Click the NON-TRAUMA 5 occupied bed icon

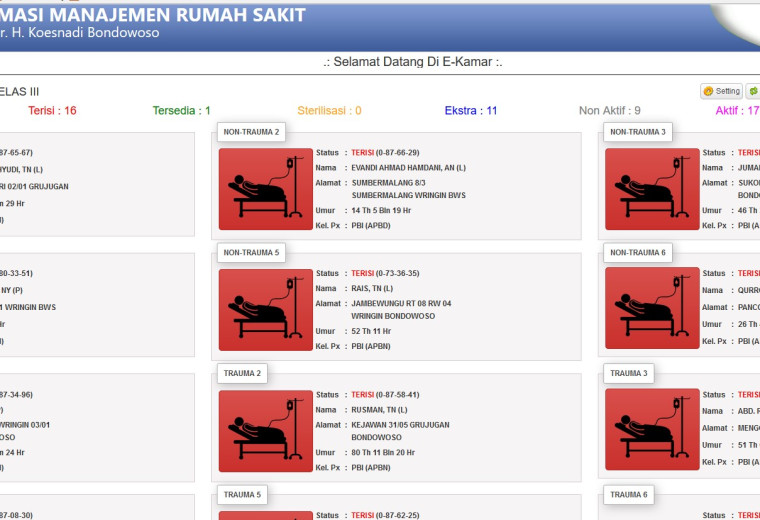[266, 310]
